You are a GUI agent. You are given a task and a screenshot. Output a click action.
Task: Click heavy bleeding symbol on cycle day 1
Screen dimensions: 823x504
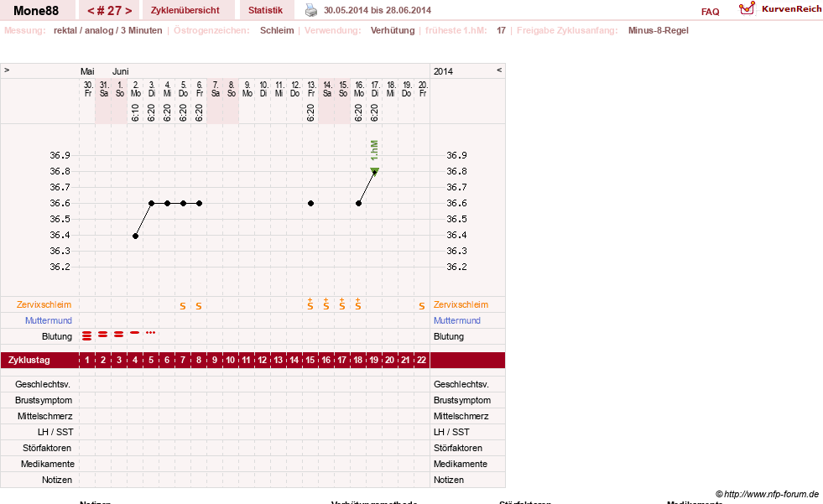87,336
